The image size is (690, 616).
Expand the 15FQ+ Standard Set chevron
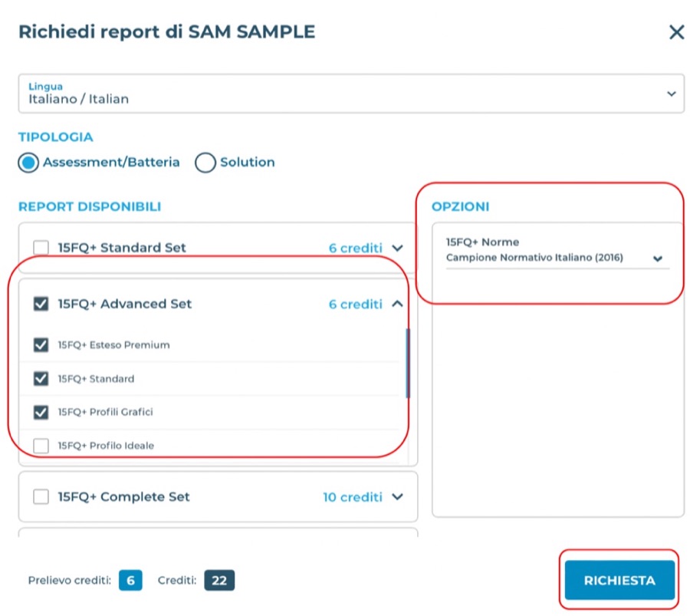point(397,248)
